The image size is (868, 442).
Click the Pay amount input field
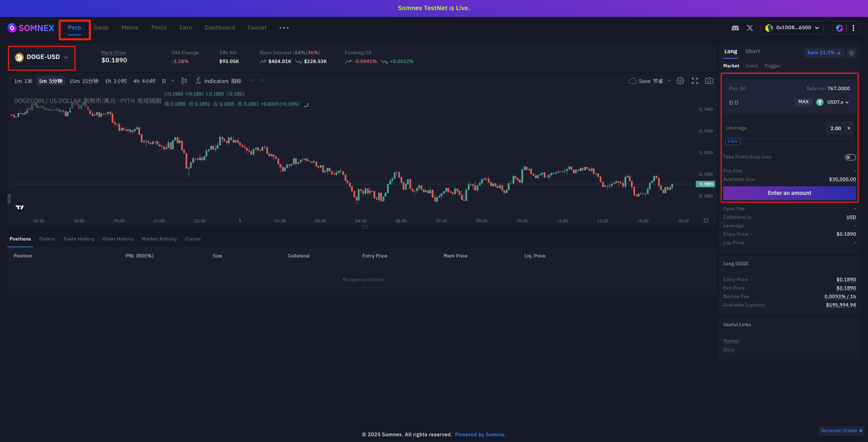(759, 103)
